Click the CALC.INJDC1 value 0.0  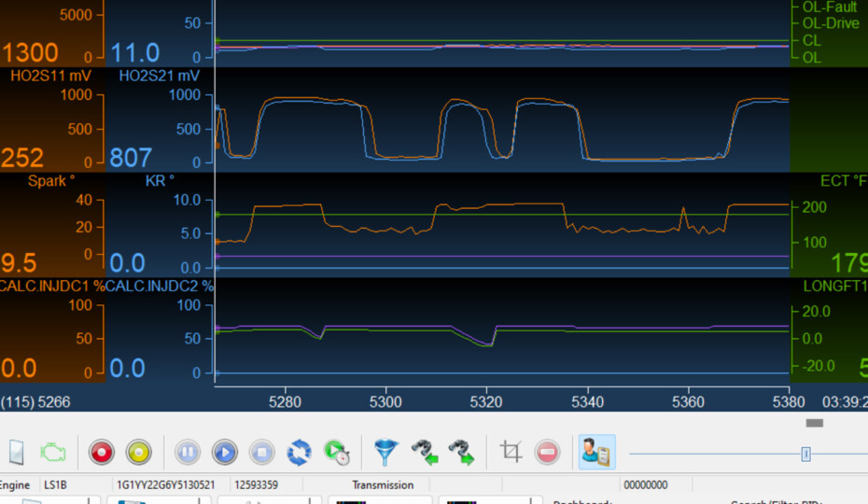[x=19, y=369]
